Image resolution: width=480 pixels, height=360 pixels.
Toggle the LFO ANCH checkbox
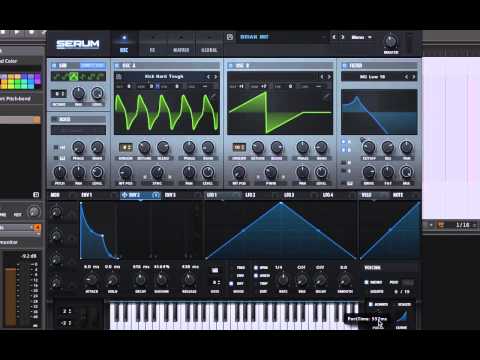coord(256,276)
